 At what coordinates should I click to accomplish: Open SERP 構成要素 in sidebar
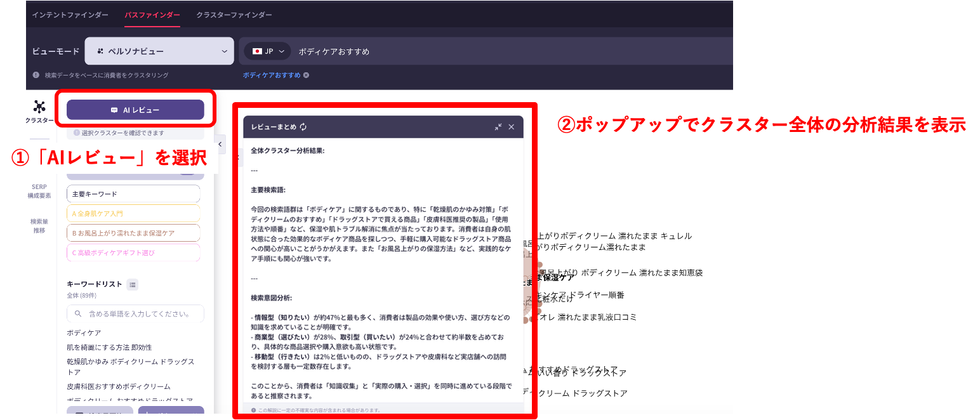point(39,191)
